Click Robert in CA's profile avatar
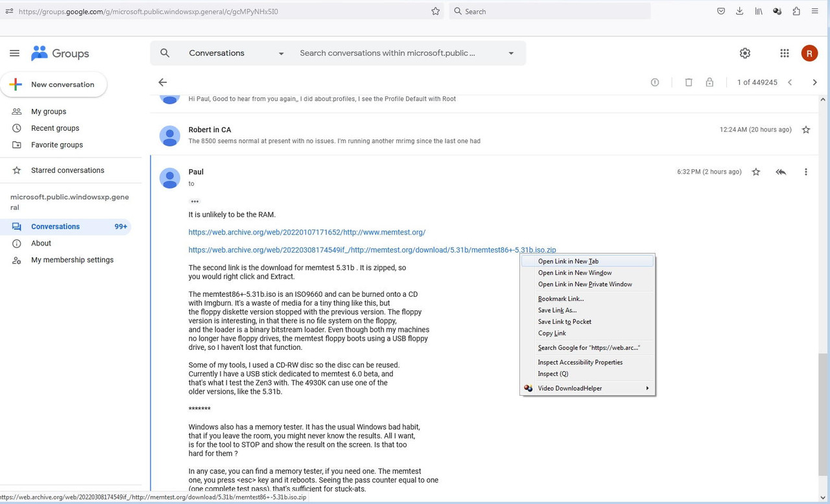 (x=170, y=135)
